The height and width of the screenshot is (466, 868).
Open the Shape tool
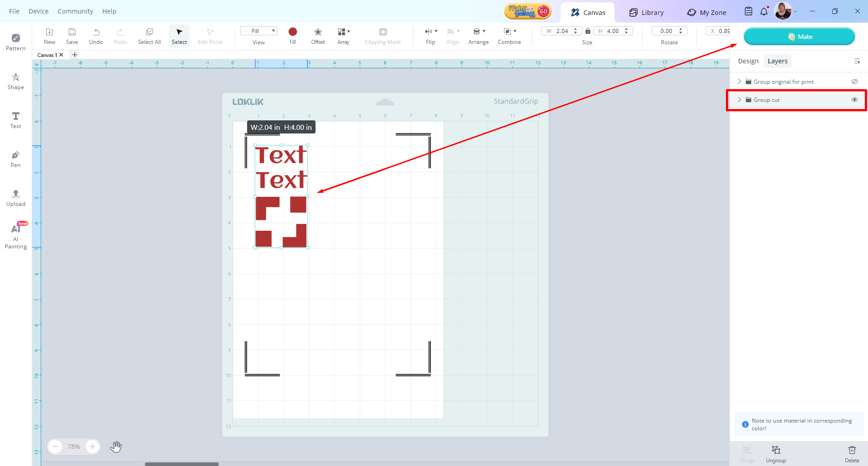pyautogui.click(x=15, y=81)
